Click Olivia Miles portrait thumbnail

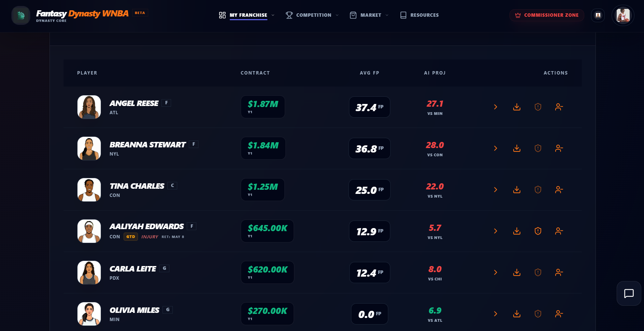click(x=89, y=314)
